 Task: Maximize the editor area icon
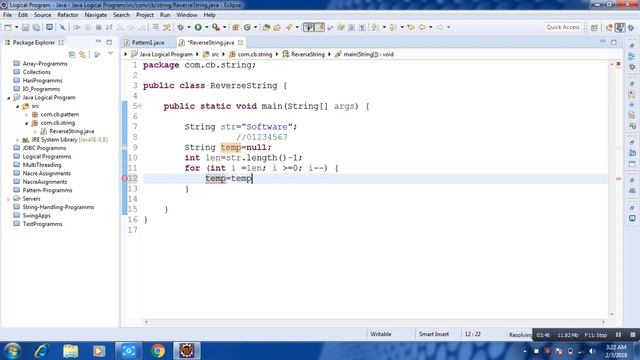(614, 42)
